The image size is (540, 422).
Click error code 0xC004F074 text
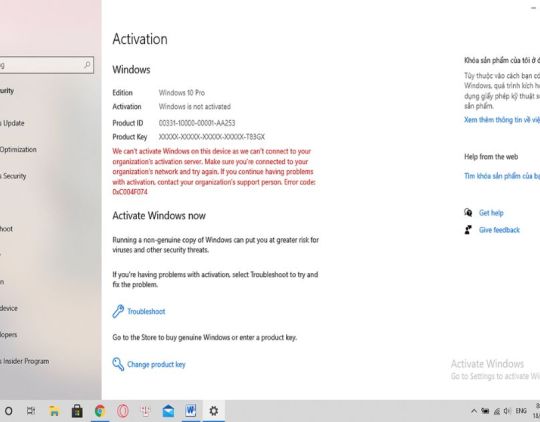click(130, 192)
